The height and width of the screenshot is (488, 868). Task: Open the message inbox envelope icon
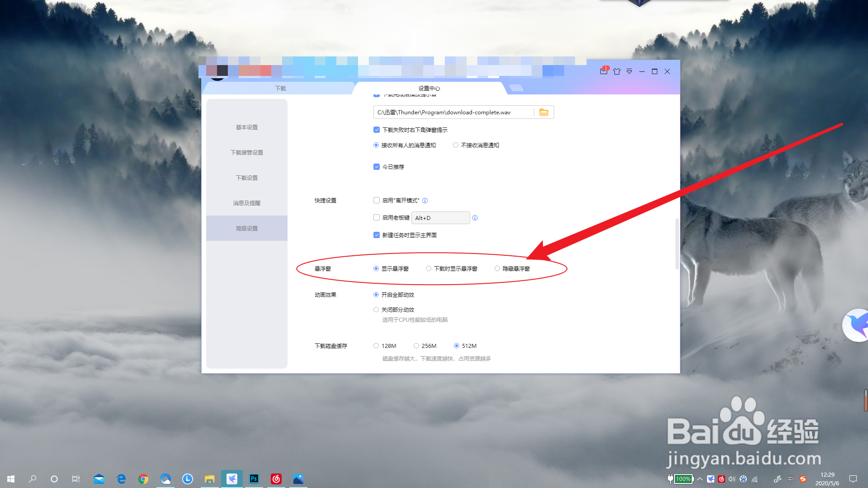604,71
